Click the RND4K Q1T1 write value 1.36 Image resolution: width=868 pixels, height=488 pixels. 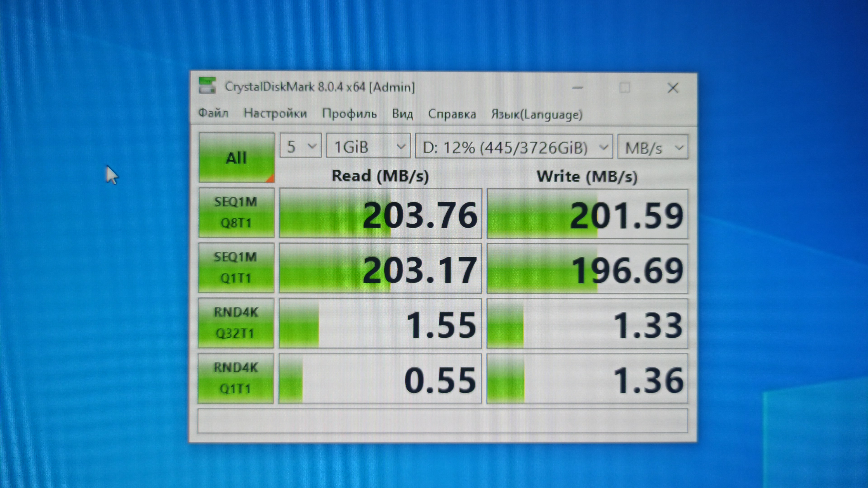[587, 379]
